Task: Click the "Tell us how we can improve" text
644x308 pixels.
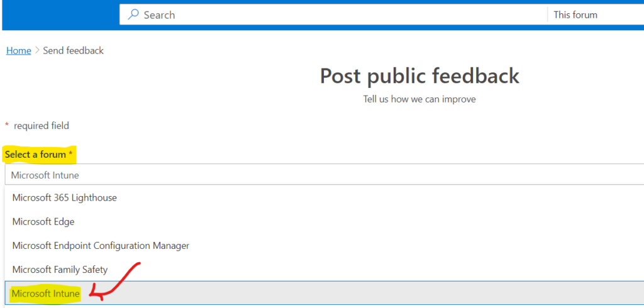Action: pyautogui.click(x=419, y=99)
